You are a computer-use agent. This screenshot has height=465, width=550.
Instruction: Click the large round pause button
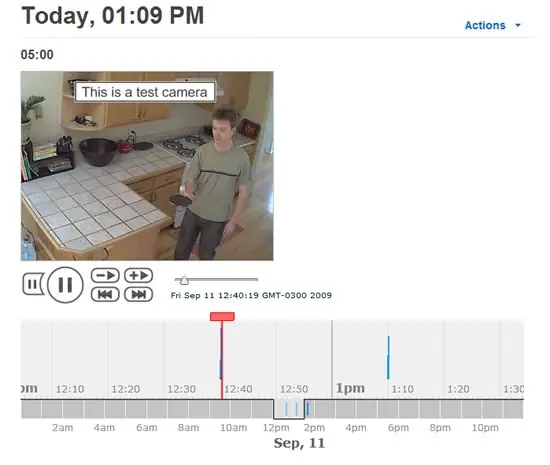click(65, 285)
